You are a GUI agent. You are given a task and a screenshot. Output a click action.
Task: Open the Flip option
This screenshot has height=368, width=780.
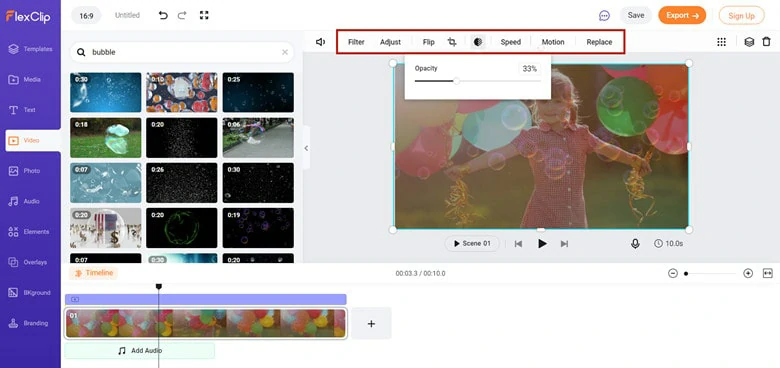(428, 42)
